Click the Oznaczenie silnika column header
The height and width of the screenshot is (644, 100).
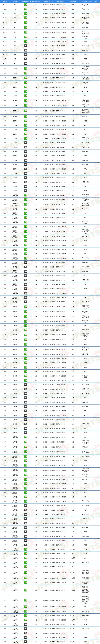(x=86, y=1)
